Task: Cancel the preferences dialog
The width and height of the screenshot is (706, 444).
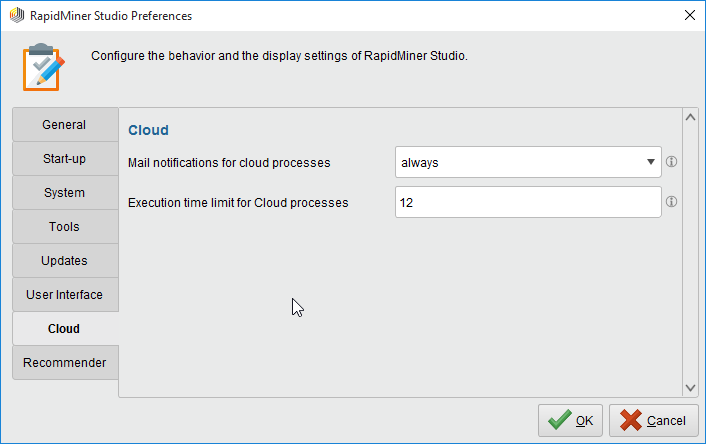Action: 654,421
